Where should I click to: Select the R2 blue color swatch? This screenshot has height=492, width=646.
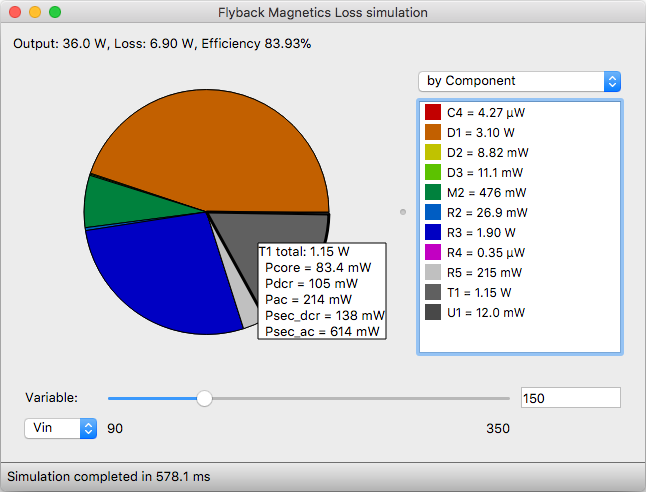coord(433,212)
